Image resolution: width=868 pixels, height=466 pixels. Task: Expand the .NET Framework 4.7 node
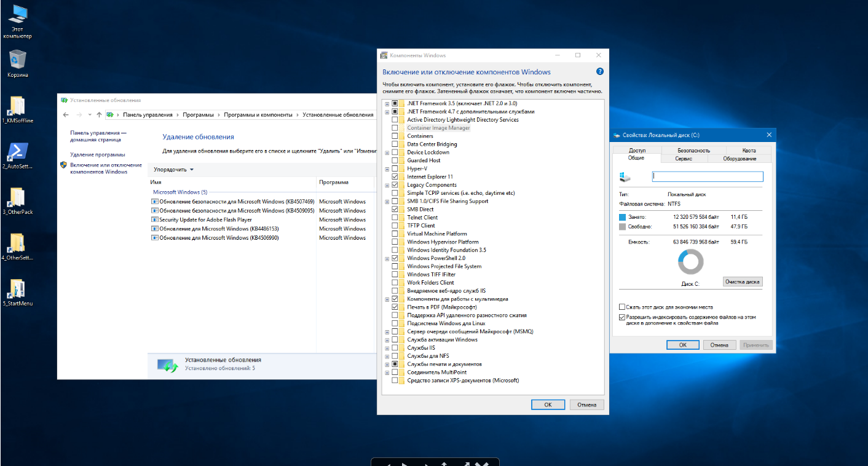387,112
